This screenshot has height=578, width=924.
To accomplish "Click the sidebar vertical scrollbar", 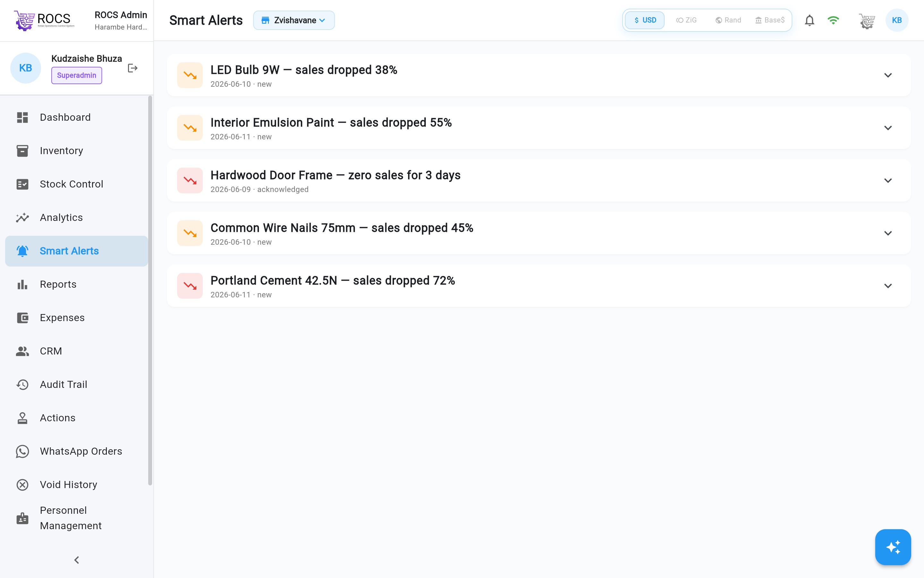I will coord(150,291).
